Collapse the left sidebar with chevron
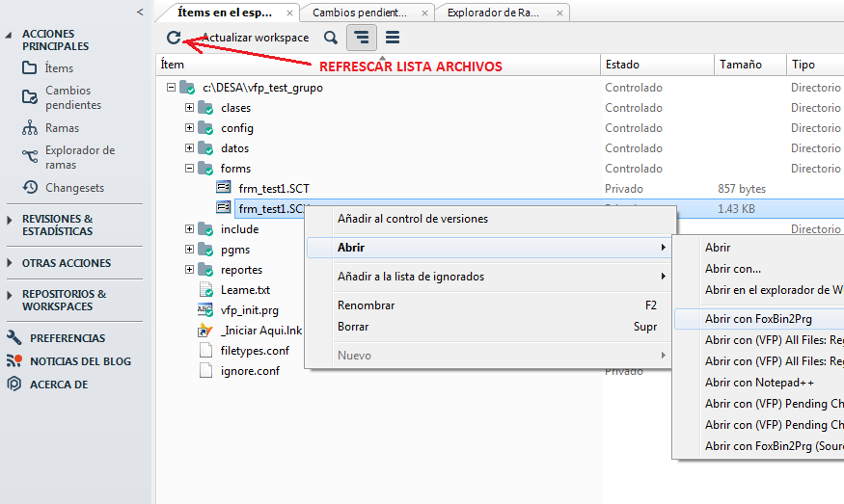This screenshot has height=504, width=844. 140,12
